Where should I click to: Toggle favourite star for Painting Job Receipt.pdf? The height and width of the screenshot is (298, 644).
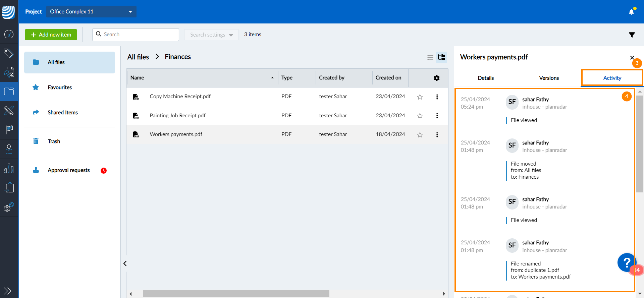[x=420, y=116]
